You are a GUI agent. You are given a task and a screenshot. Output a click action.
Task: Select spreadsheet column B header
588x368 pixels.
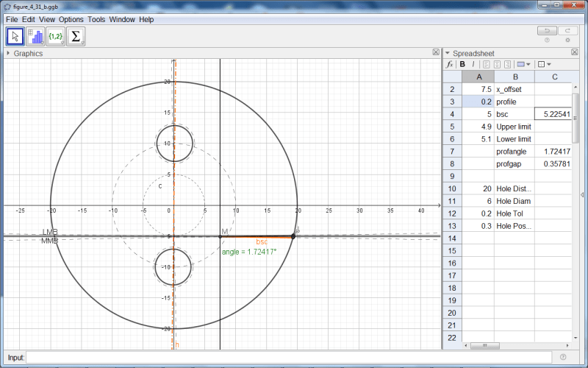[515, 77]
